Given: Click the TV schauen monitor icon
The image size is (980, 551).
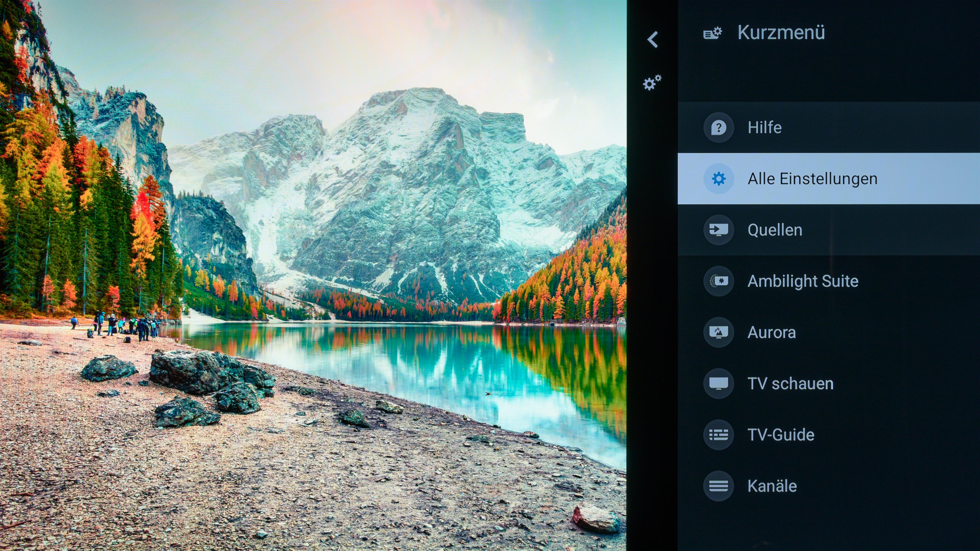Looking at the screenshot, I should click(x=718, y=383).
